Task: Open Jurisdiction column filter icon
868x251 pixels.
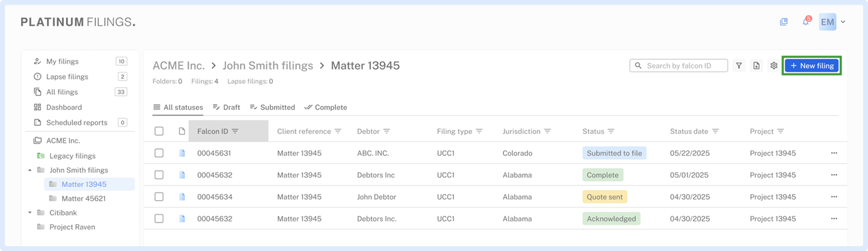Action: [x=548, y=131]
